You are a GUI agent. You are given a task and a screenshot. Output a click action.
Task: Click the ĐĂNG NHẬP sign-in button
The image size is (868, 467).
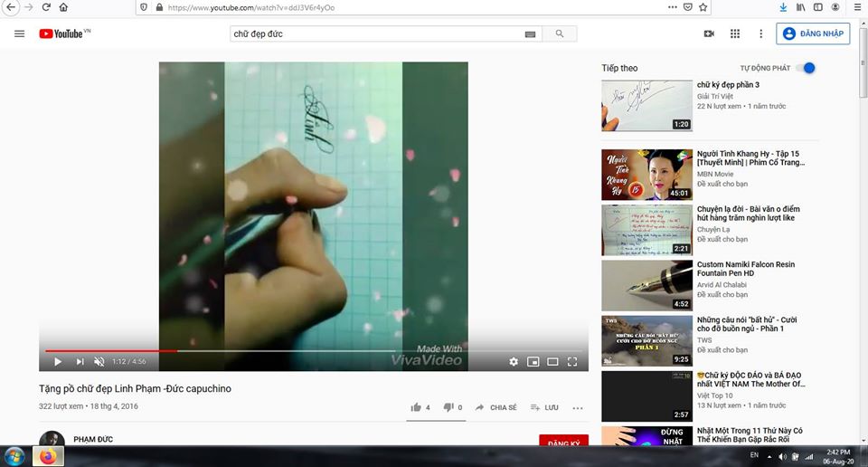813,34
